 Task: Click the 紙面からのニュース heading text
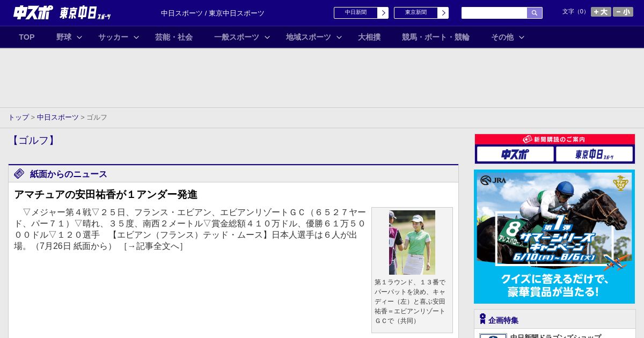pos(69,174)
